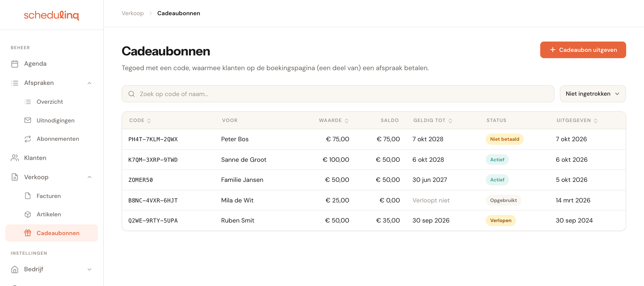Viewport: 644px width, 286px height.
Task: Click the Verloopt niet cell
Action: [x=431, y=200]
